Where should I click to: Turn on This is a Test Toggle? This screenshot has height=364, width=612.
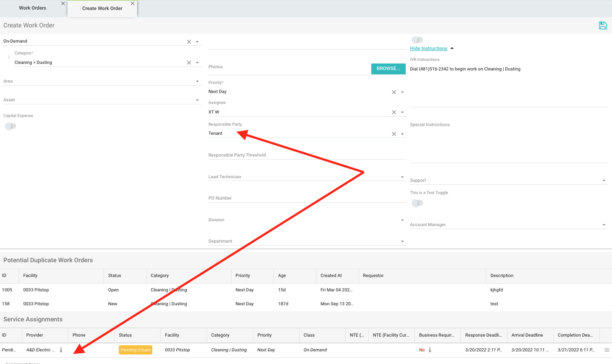click(x=417, y=203)
